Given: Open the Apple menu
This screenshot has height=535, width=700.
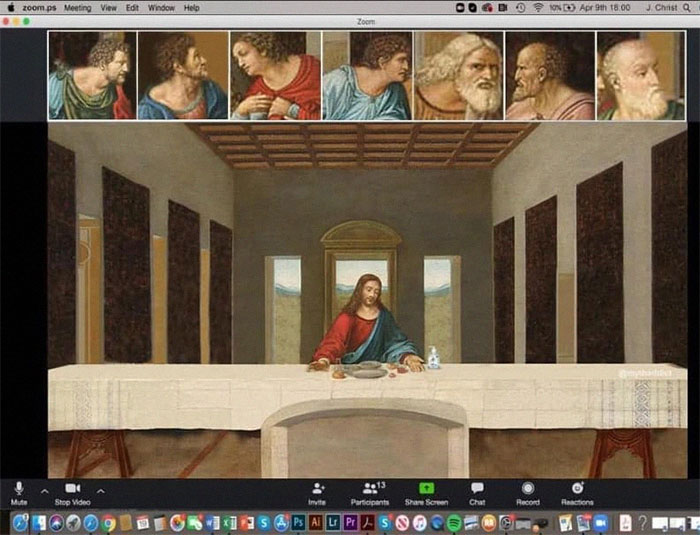Looking at the screenshot, I should 11,7.
